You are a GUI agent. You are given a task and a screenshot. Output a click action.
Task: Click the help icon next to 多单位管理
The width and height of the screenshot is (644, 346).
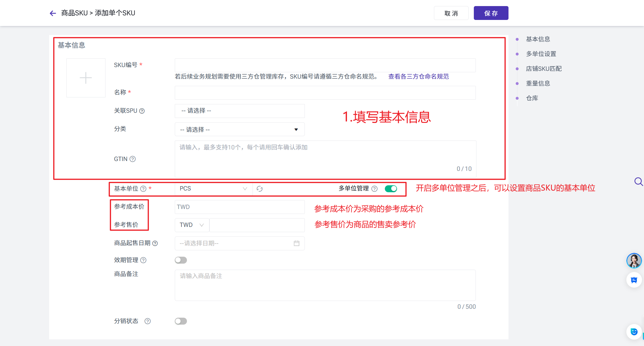click(x=374, y=189)
